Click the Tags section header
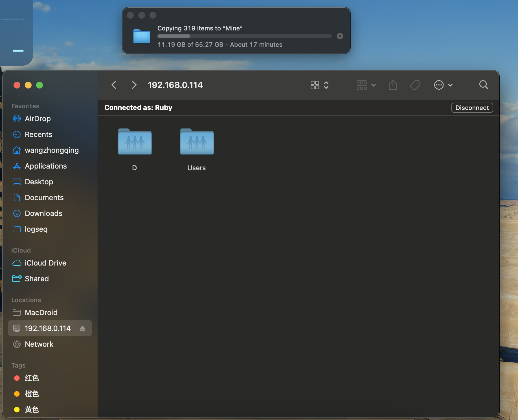Image resolution: width=518 pixels, height=420 pixels. point(18,365)
